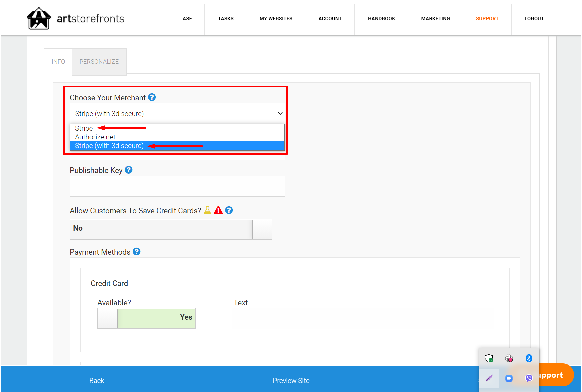Viewport: 582px width, 392px height.
Task: Click the yellow beta flask icon
Action: pos(207,210)
